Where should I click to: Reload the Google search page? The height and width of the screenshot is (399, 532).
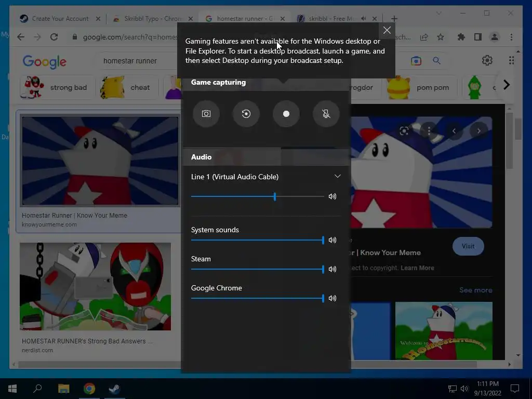point(54,37)
